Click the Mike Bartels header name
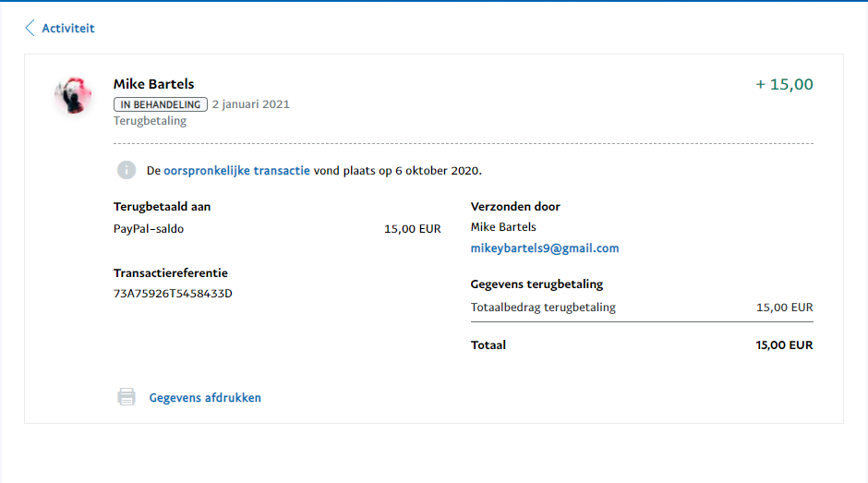The image size is (868, 483). [153, 84]
